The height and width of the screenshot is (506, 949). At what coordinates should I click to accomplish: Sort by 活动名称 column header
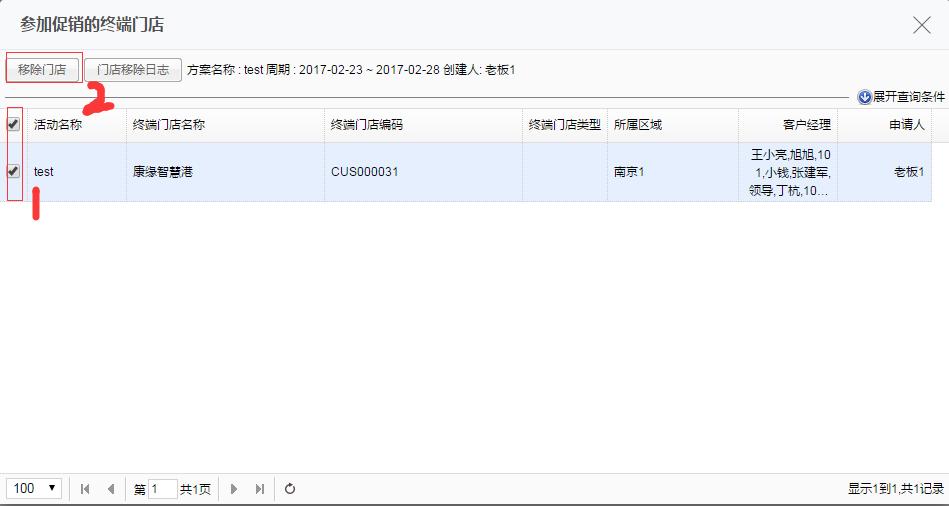(58, 125)
